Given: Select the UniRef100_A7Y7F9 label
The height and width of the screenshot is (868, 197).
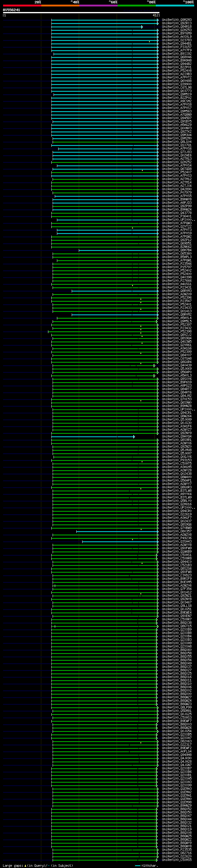Looking at the screenshot, I should click(177, 50).
